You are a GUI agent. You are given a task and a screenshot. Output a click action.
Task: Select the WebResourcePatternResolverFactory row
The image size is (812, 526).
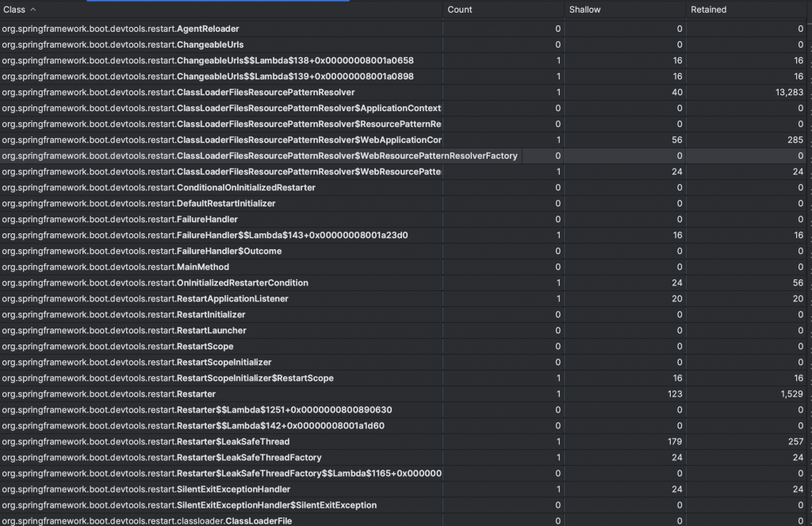coord(404,155)
